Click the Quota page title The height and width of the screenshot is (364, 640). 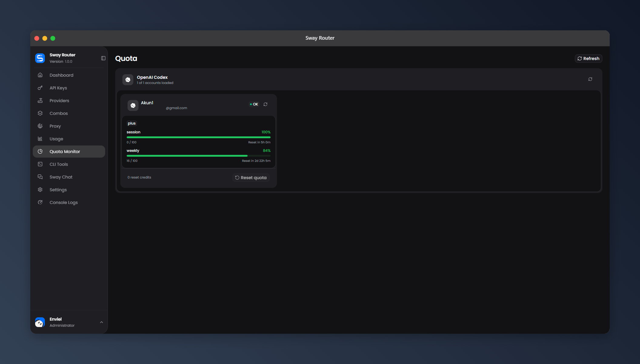click(x=126, y=58)
